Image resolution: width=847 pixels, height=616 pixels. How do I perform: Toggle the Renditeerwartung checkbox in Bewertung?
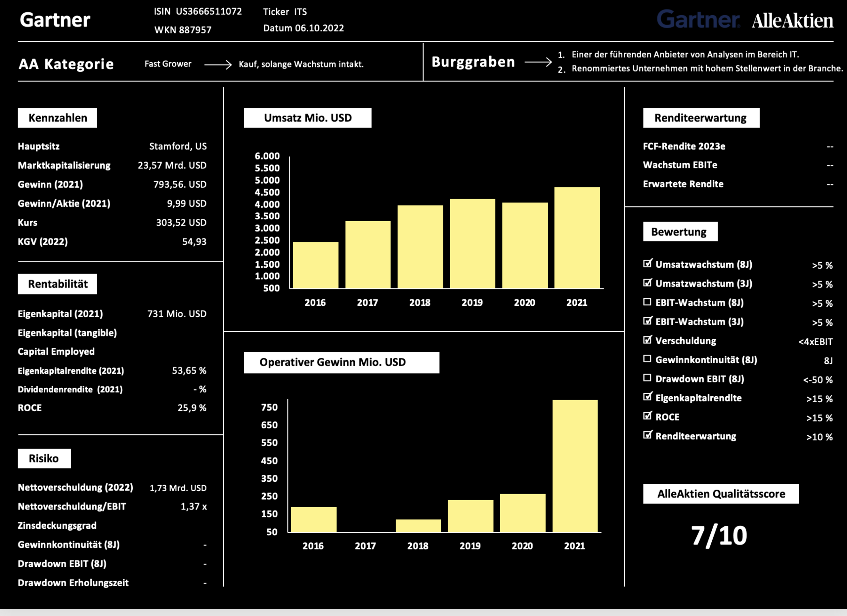click(x=647, y=435)
